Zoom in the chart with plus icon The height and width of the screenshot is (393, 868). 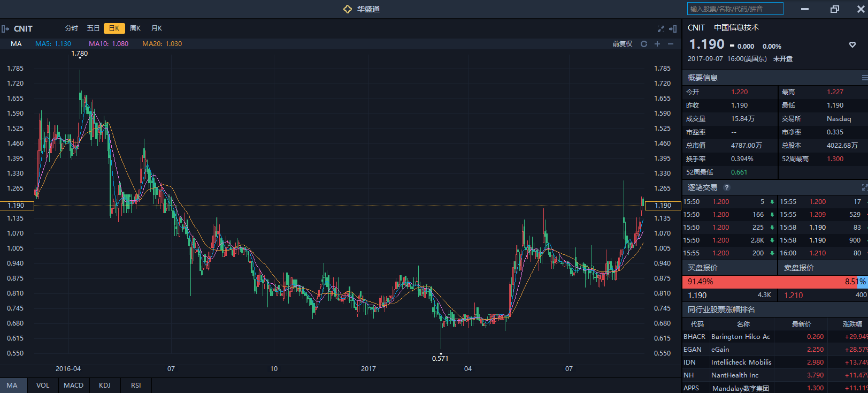coord(657,44)
